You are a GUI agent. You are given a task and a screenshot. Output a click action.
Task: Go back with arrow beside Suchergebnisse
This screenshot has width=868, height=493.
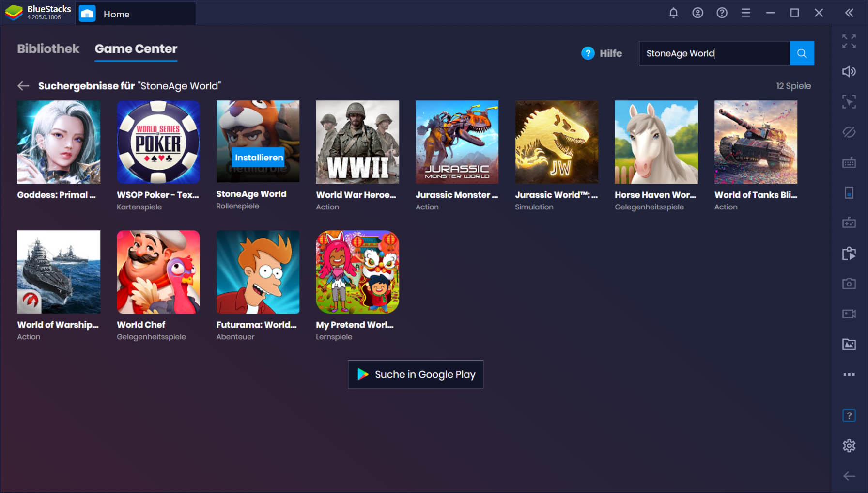click(x=23, y=86)
